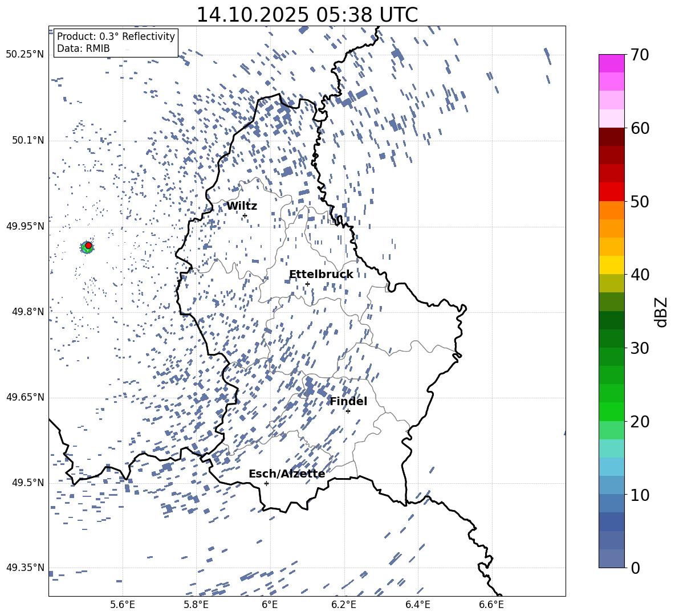Click the 0 value on the colorbar
This screenshot has width=675, height=616.
click(635, 568)
